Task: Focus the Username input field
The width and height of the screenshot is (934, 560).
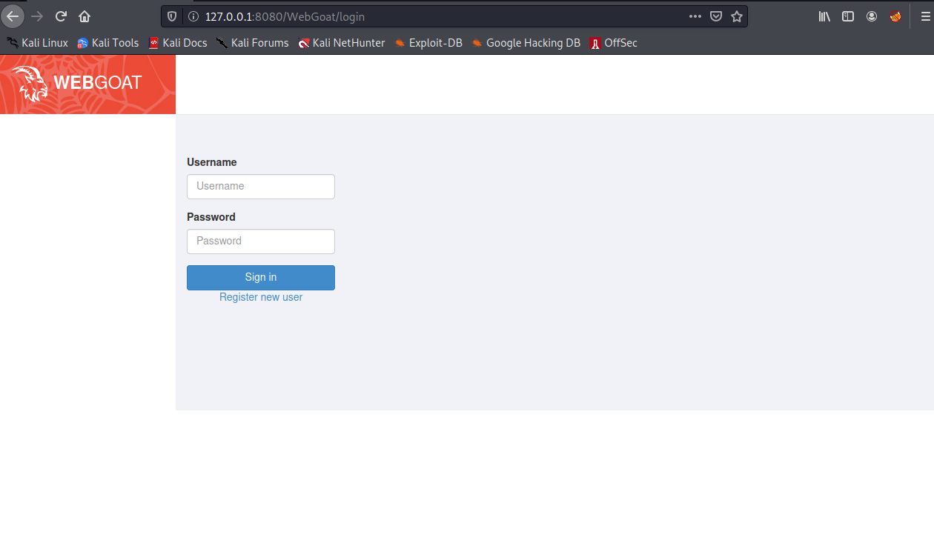Action: (x=261, y=187)
